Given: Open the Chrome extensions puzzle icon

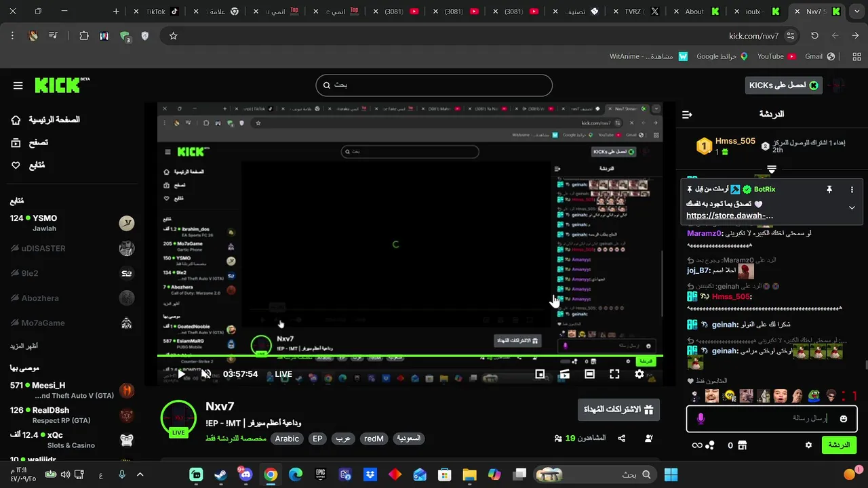Looking at the screenshot, I should coord(84,36).
